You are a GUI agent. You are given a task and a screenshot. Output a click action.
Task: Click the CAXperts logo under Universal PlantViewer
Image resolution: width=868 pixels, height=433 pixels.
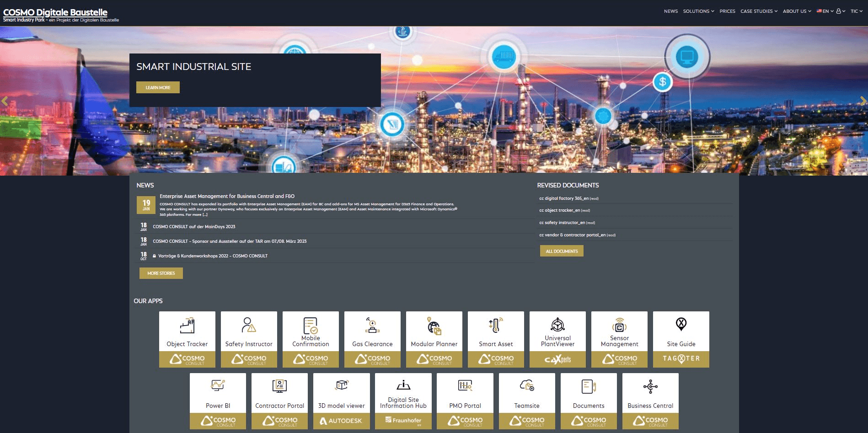pos(557,359)
